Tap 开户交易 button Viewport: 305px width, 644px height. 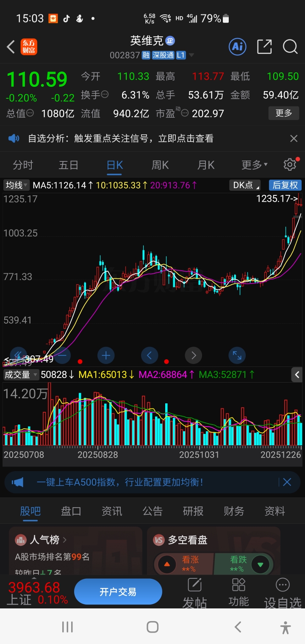(x=118, y=592)
